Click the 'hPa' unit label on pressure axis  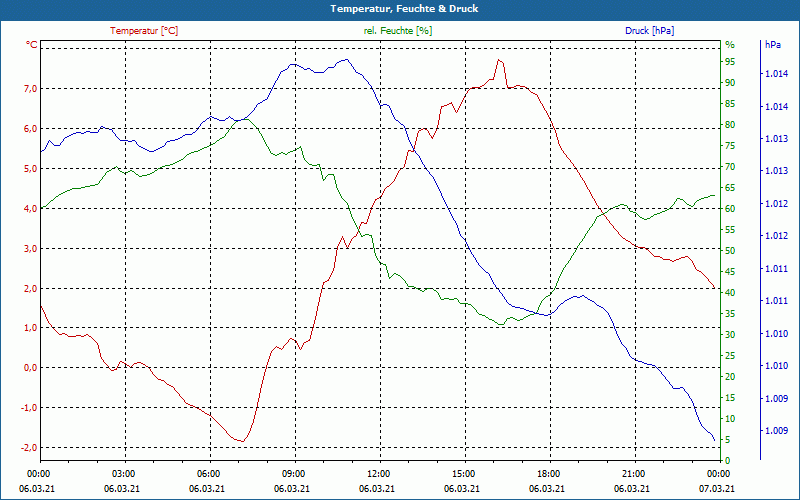pyautogui.click(x=773, y=45)
